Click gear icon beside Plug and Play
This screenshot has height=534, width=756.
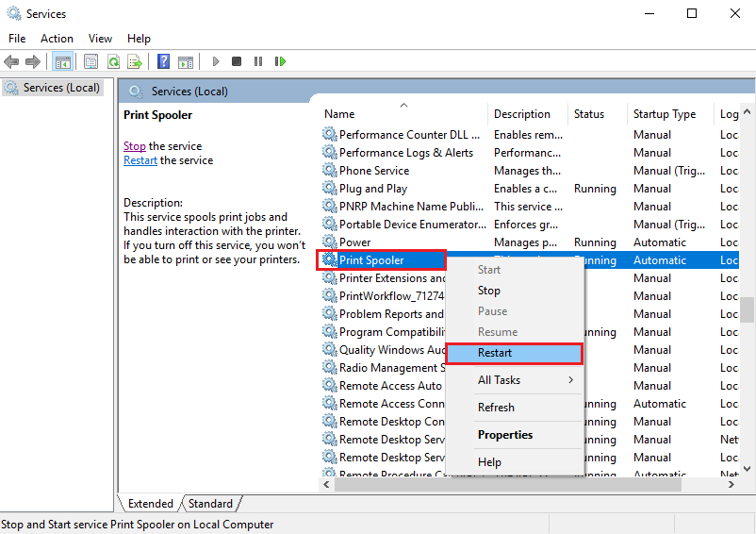point(330,188)
